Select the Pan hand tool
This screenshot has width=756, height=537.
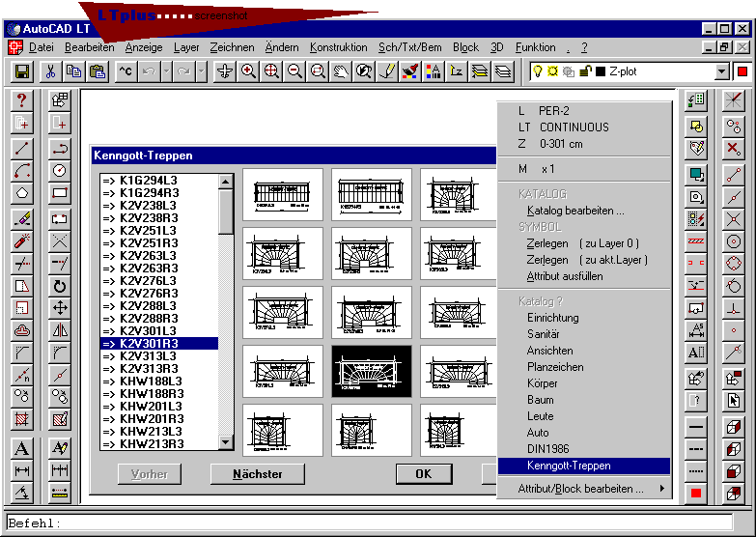coord(341,71)
